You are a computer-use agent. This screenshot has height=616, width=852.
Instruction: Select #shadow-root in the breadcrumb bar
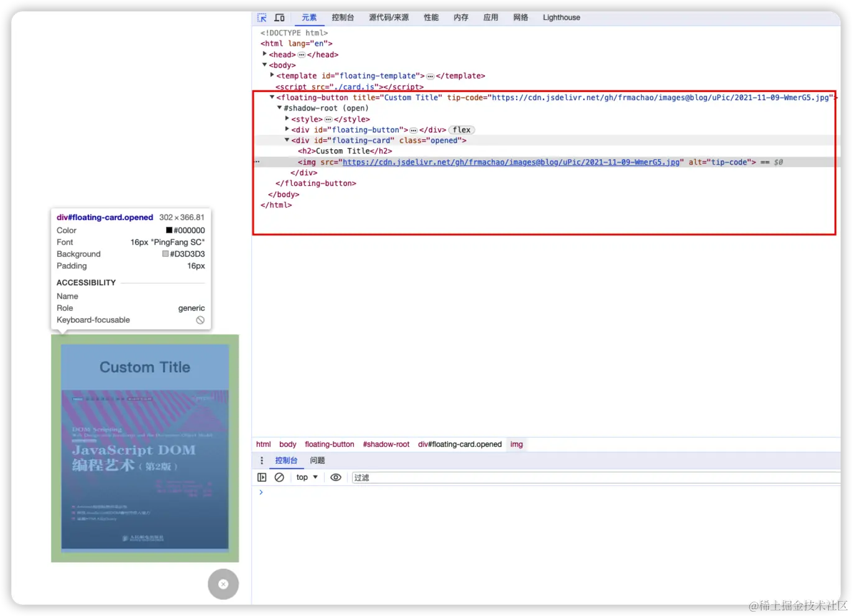coord(386,444)
